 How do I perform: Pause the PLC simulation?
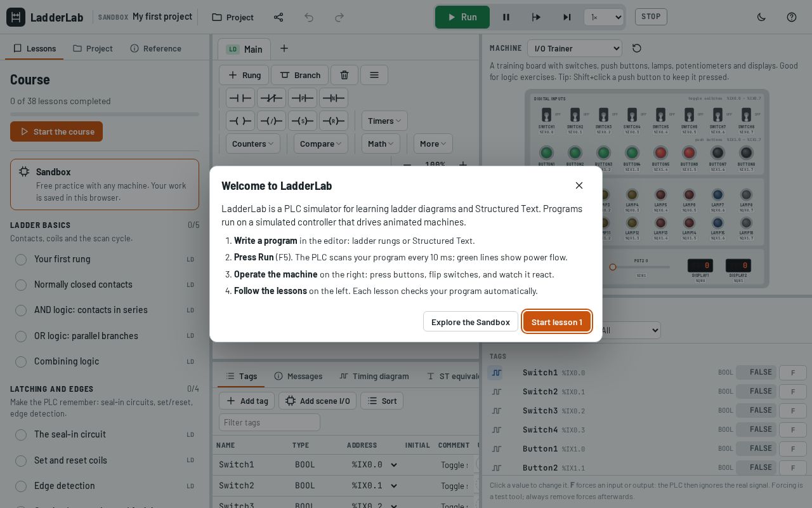pyautogui.click(x=506, y=17)
